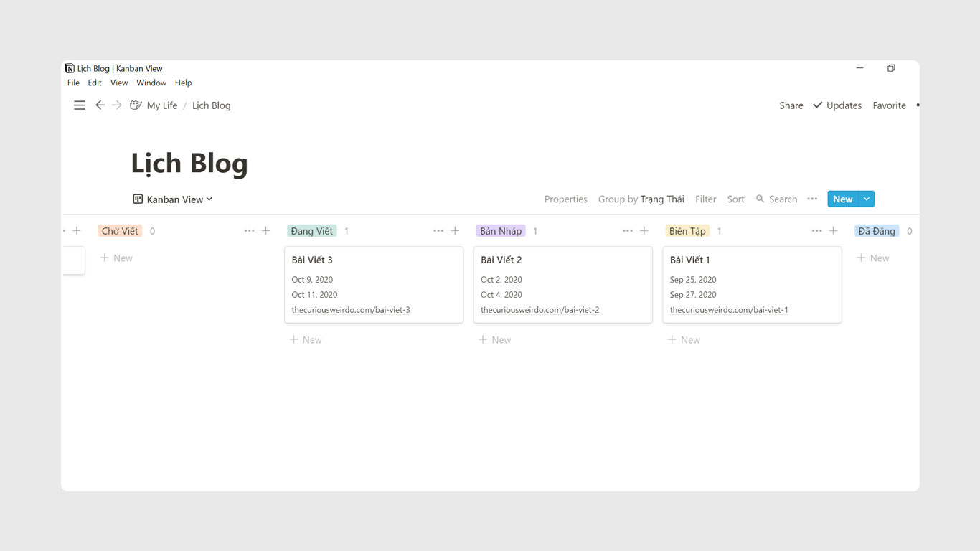
Task: Open the Window menu
Action: (x=151, y=83)
